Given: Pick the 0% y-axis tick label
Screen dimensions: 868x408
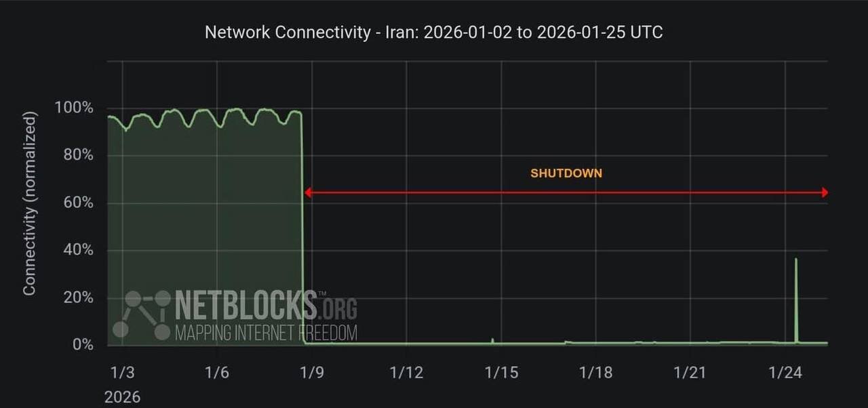Looking at the screenshot, I should 82,345.
